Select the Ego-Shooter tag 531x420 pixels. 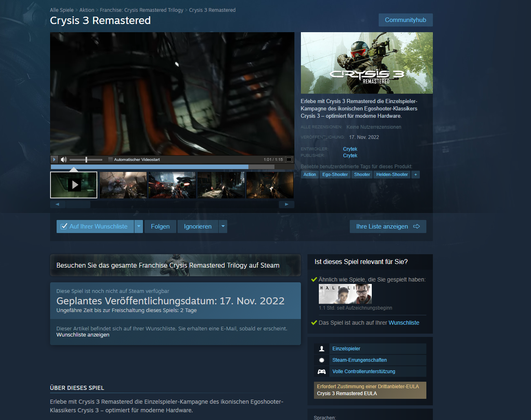[335, 174]
